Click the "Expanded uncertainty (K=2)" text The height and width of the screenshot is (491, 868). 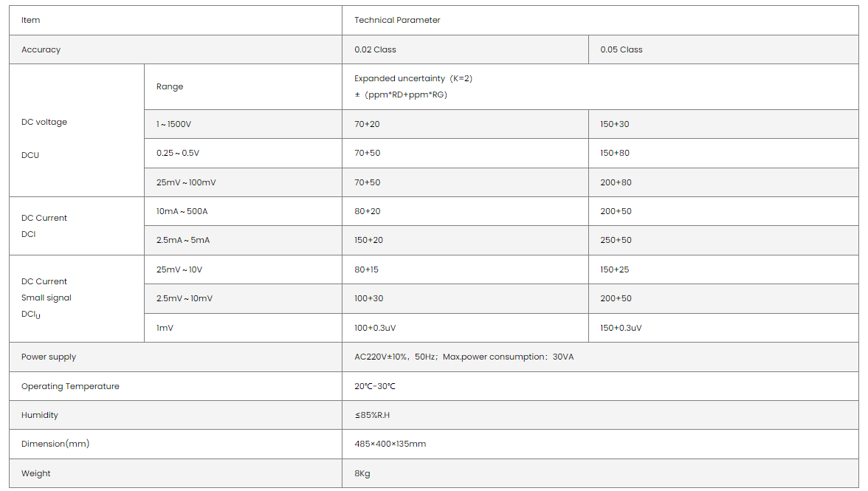[x=413, y=78]
